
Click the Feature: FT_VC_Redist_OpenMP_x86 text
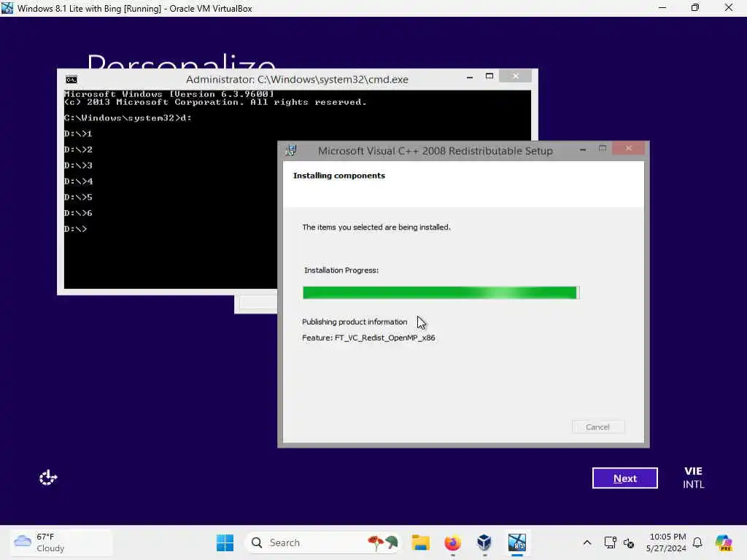(x=368, y=338)
